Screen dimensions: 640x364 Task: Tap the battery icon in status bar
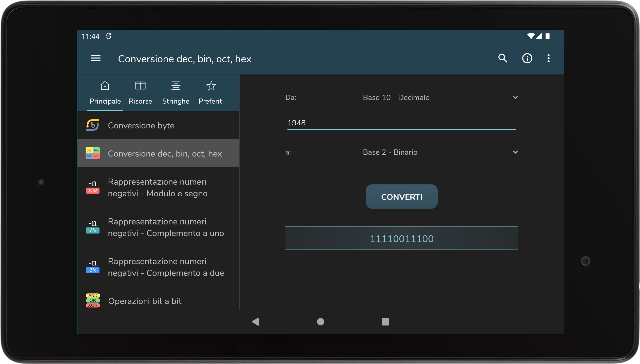point(548,36)
